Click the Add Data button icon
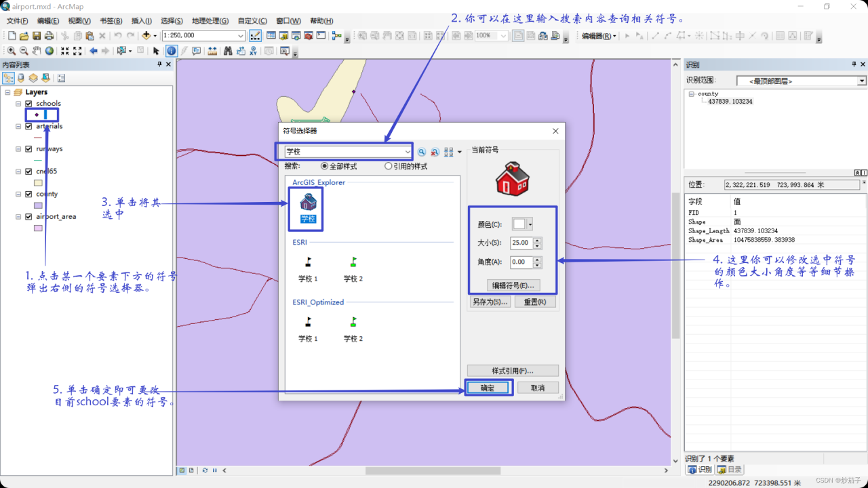The width and height of the screenshot is (868, 488). [146, 36]
